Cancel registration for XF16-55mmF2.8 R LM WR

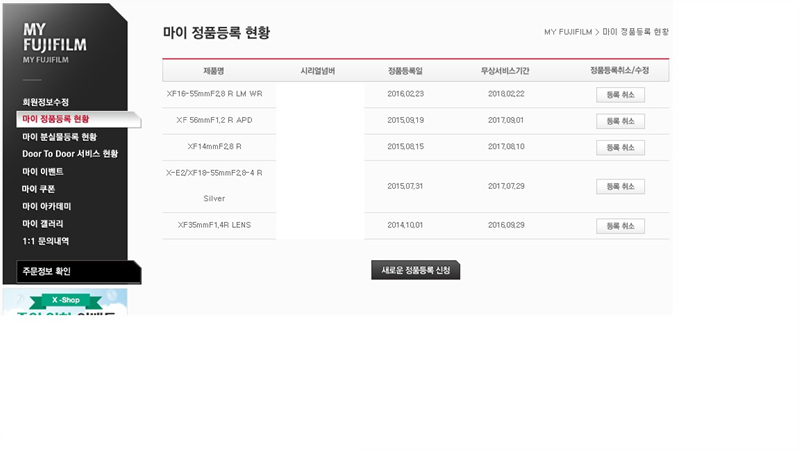click(620, 95)
